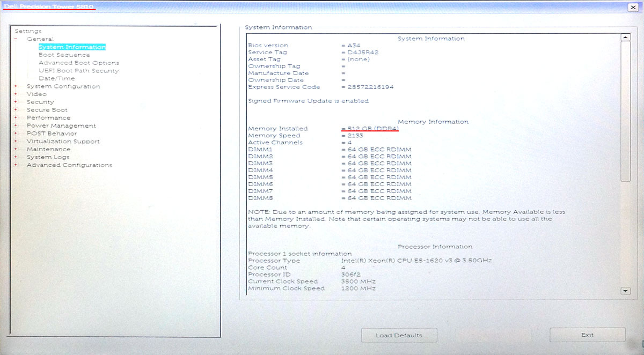Click the Asset Tag row

[309, 60]
